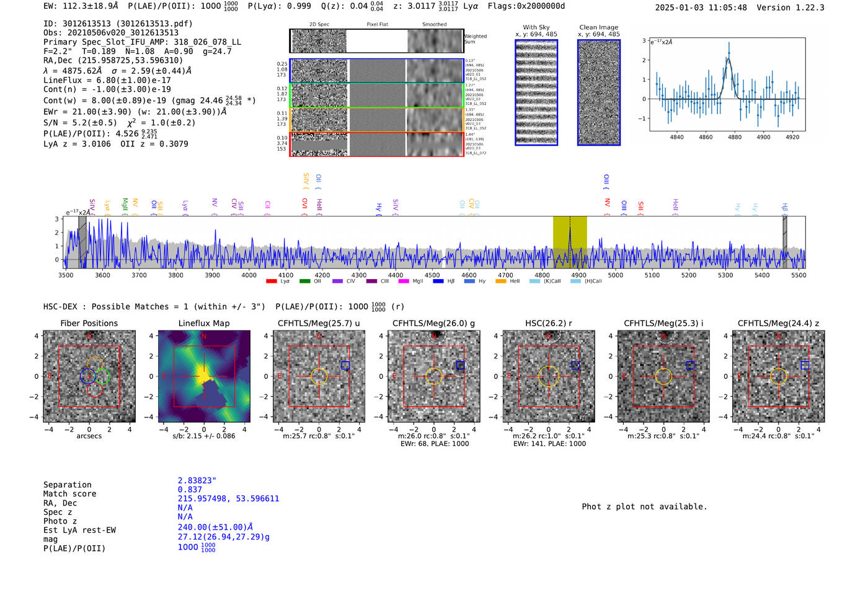The image size is (868, 591).
Task: Click the green OII legend swatch
Action: [x=304, y=281]
